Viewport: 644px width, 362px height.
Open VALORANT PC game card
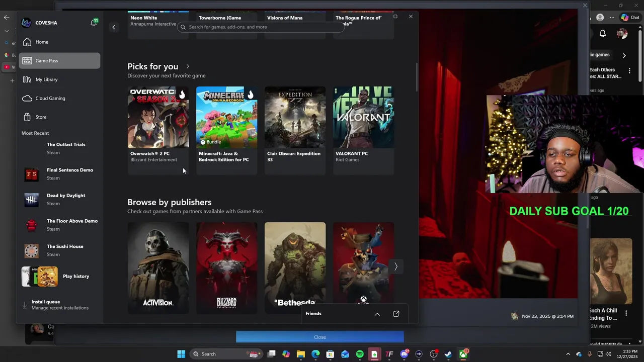363,130
